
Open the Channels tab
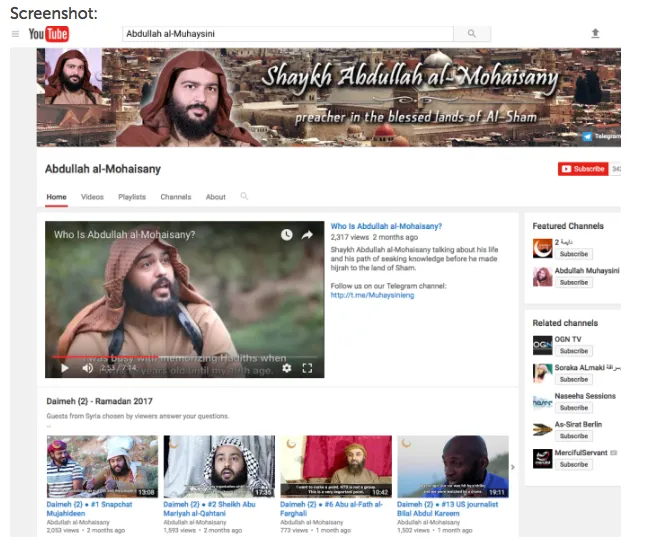pos(176,197)
